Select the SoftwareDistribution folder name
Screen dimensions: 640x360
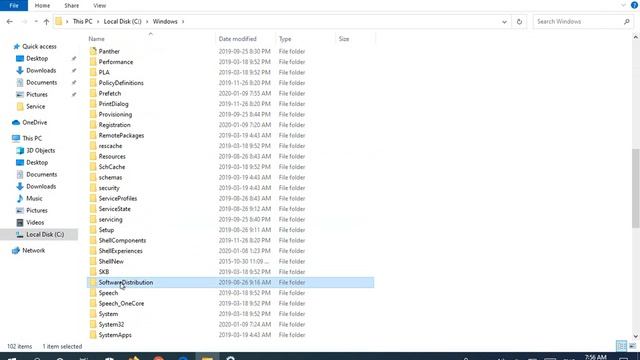[126, 282]
